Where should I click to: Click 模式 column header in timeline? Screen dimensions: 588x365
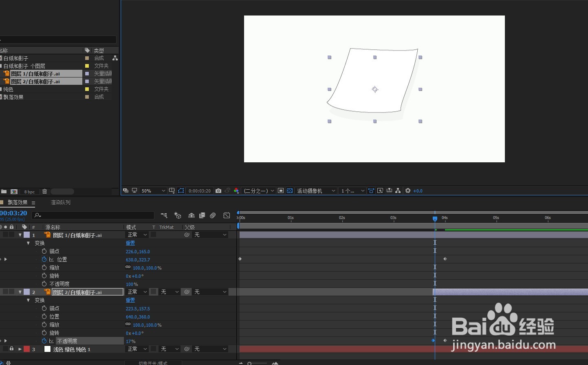[x=131, y=227]
